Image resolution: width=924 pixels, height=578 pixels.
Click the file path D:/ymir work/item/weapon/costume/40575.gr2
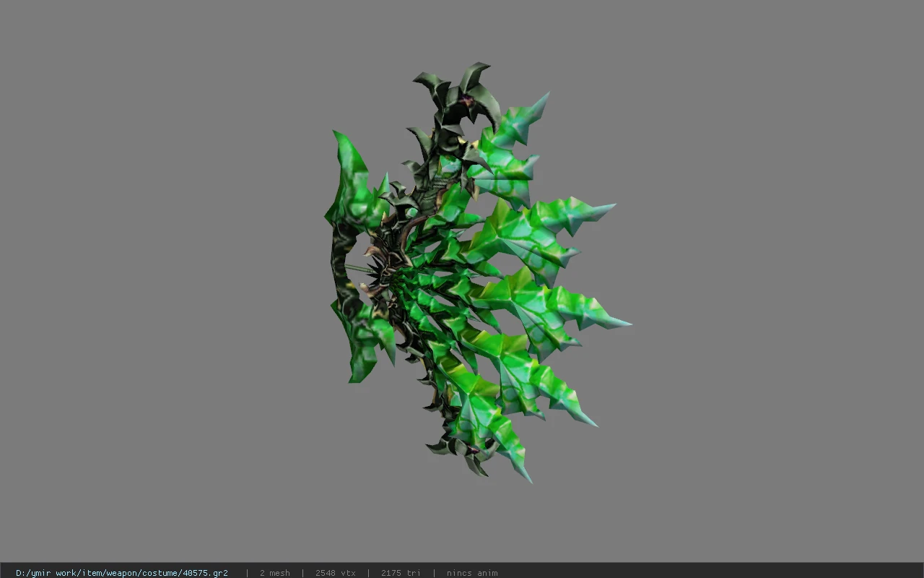pyautogui.click(x=122, y=573)
